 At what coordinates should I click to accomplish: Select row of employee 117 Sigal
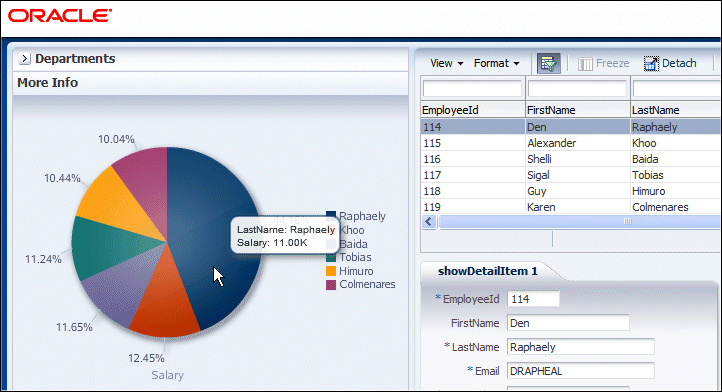pyautogui.click(x=571, y=175)
